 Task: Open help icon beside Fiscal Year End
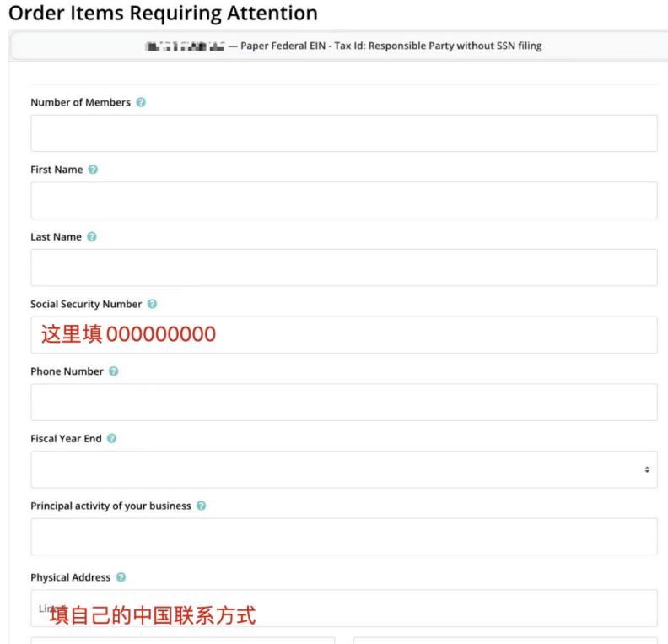click(112, 439)
